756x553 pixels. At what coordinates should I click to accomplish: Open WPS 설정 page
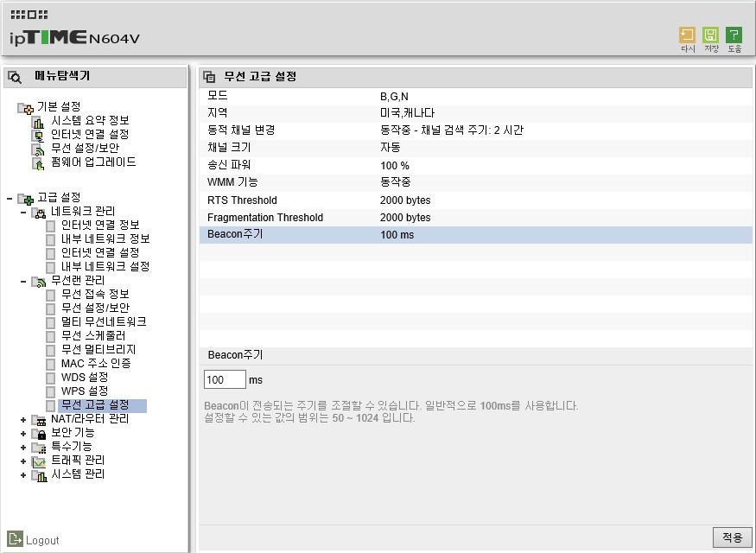(85, 391)
